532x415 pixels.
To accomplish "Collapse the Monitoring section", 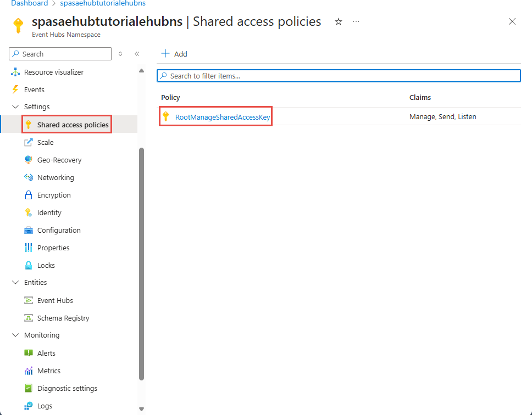I will click(x=15, y=335).
